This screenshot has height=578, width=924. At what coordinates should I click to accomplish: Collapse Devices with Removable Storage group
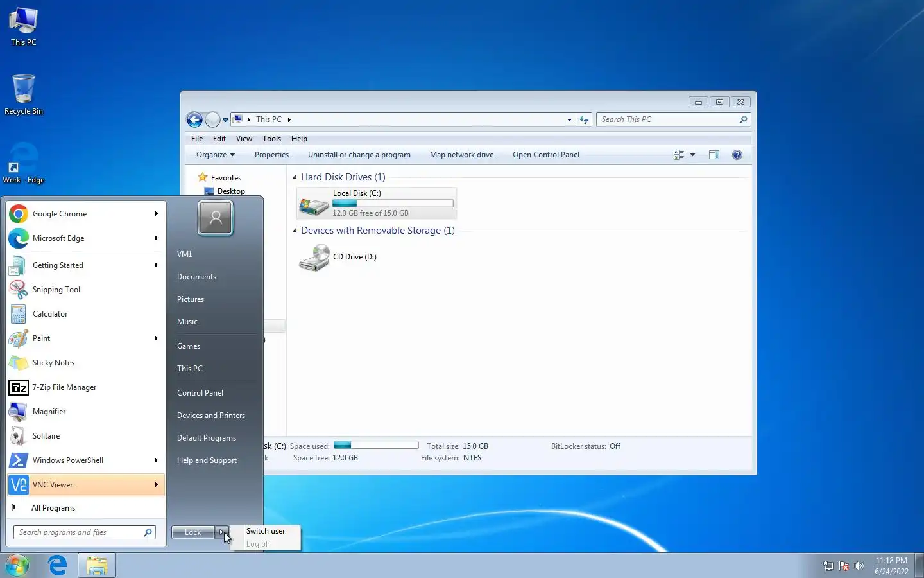pos(295,231)
